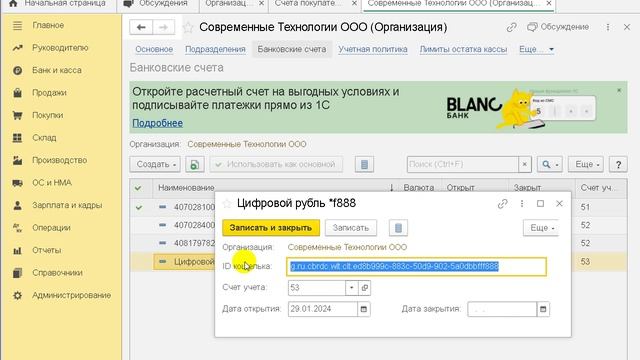This screenshot has width=640, height=360.
Task: Open the Счет учета value form
Action: [364, 288]
